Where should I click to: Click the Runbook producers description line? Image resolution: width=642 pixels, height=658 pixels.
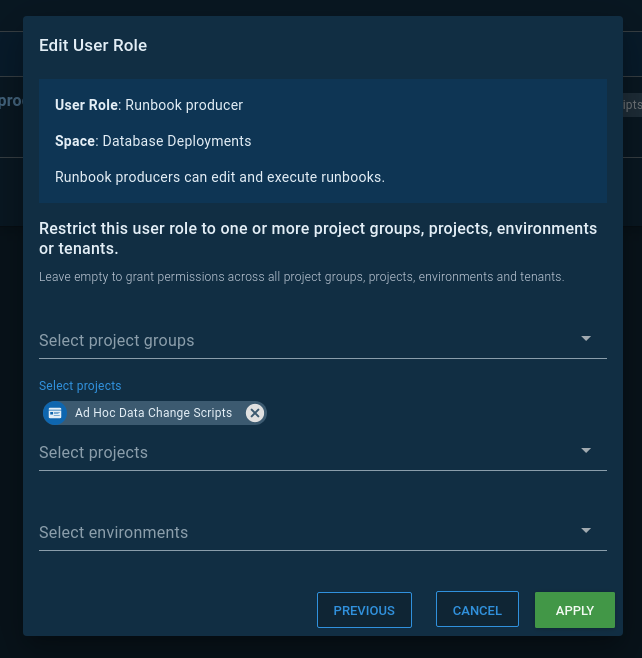[220, 177]
